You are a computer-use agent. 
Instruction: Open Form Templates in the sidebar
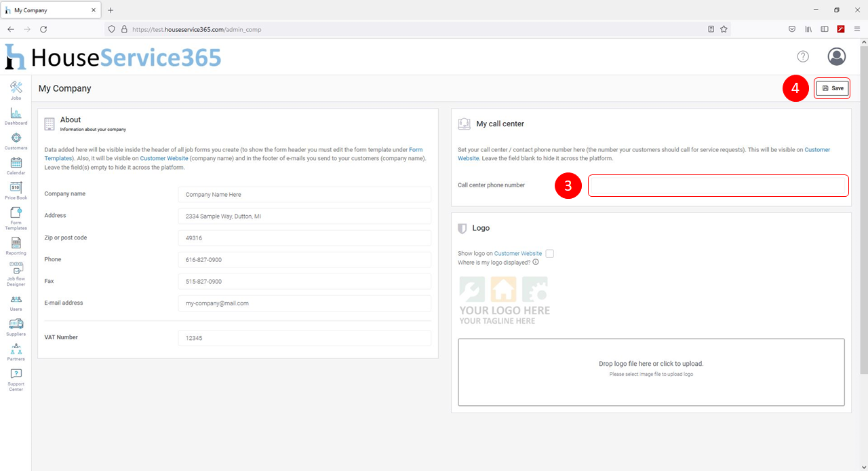pyautogui.click(x=16, y=219)
